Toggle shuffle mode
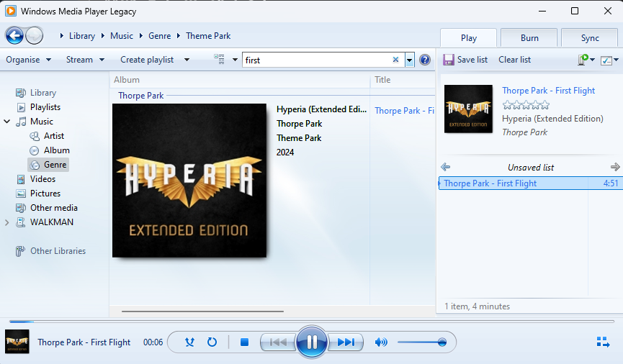Image resolution: width=623 pixels, height=364 pixels. [189, 342]
